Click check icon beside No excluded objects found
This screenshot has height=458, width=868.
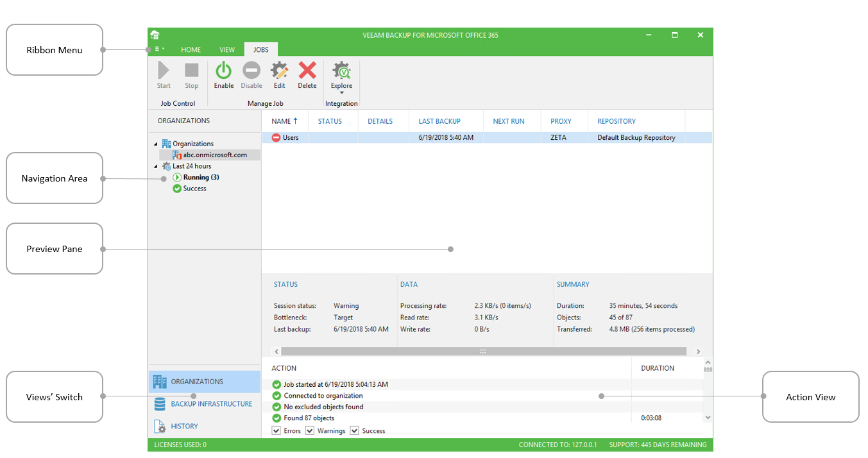pos(277,407)
